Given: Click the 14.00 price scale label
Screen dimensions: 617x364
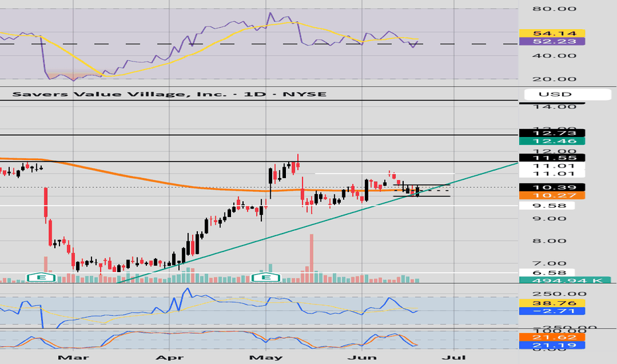Looking at the screenshot, I should tap(554, 107).
